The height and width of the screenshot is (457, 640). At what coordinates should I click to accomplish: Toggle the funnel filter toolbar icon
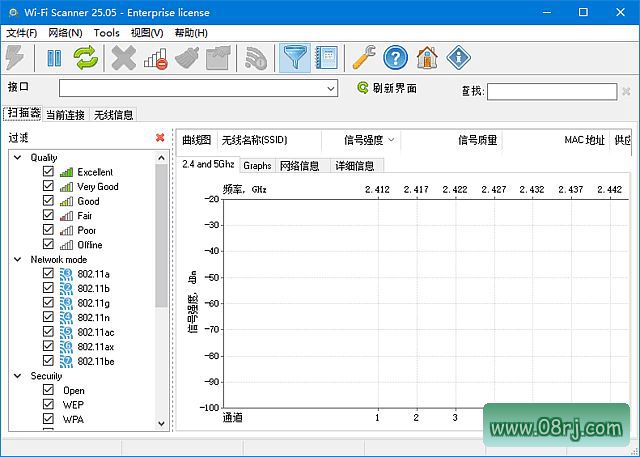click(x=295, y=59)
